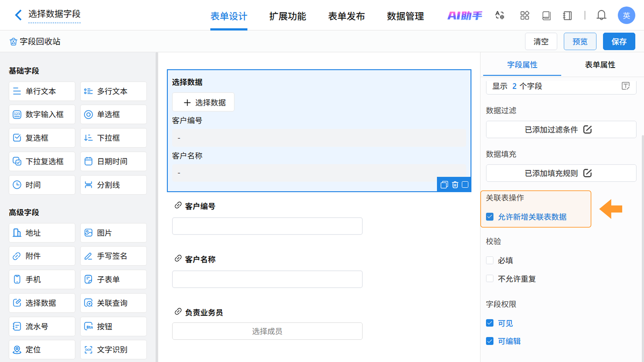
Task: Edit the 已添加过滤条件 filter
Action: click(561, 129)
